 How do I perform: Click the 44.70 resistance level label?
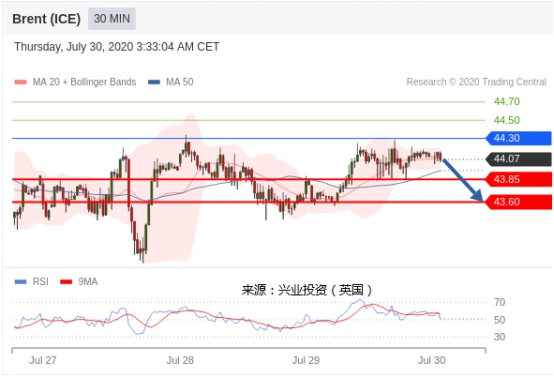507,101
